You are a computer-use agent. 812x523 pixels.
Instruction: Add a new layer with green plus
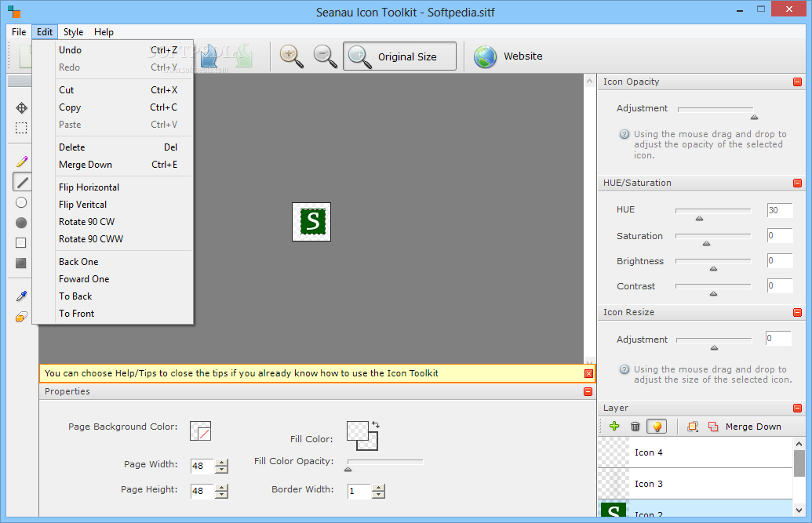614,427
